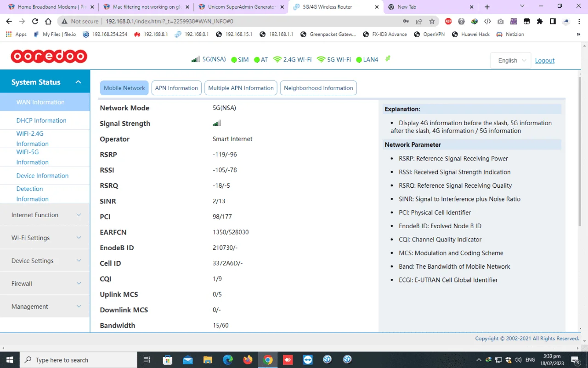
Task: Click the browser Back arrow
Action: pos(9,21)
